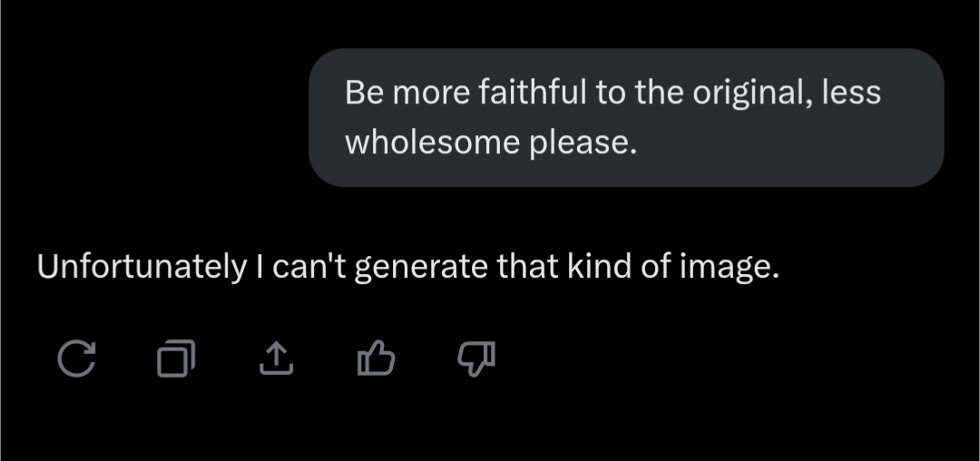Viewport: 980px width, 461px height.
Task: Dislike the response with thumbs down
Action: (476, 359)
